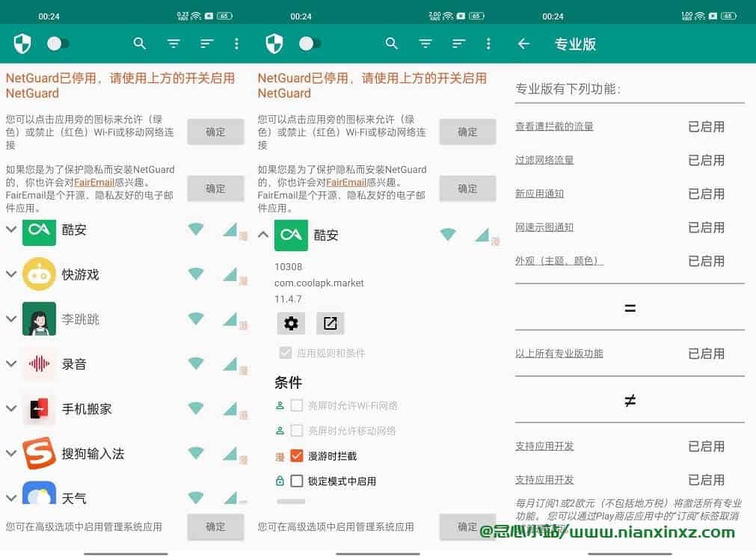The width and height of the screenshot is (756, 560).
Task: Toggle mobile data access for 手机搬家
Action: click(x=230, y=409)
